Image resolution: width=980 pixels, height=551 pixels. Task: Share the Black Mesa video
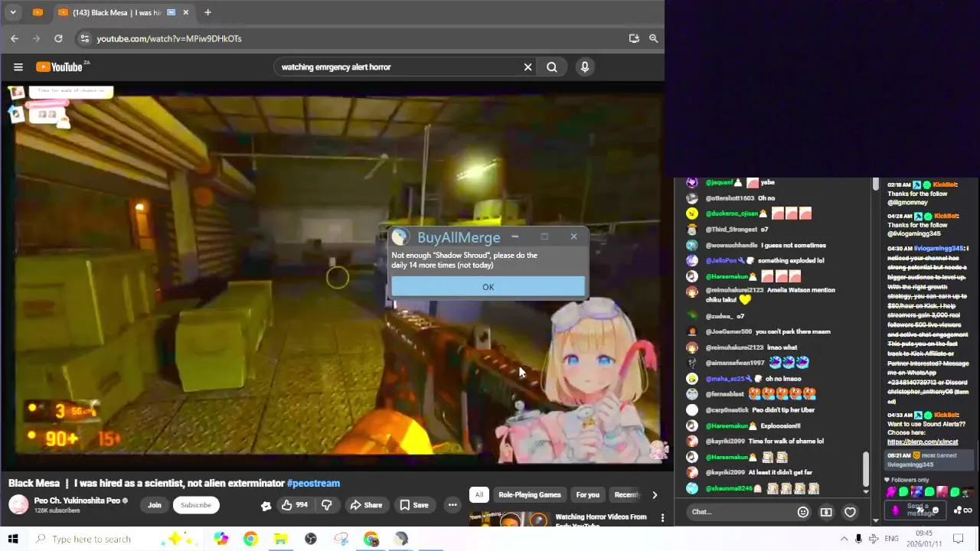click(x=366, y=505)
